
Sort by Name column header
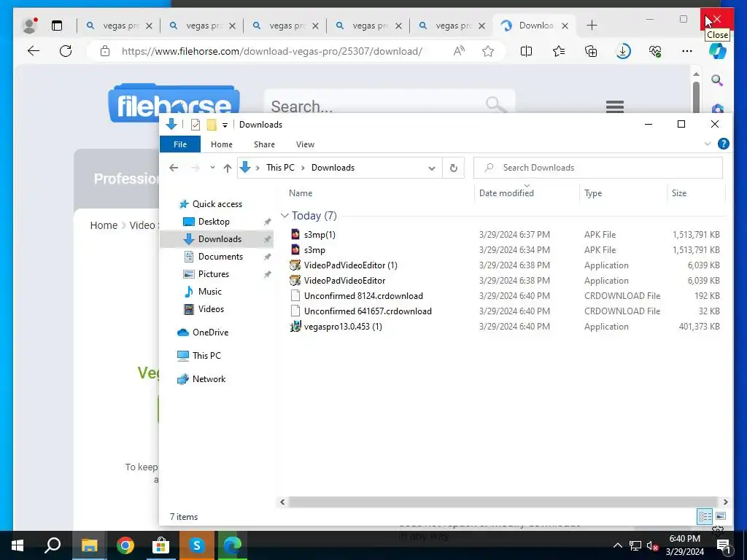[301, 192]
